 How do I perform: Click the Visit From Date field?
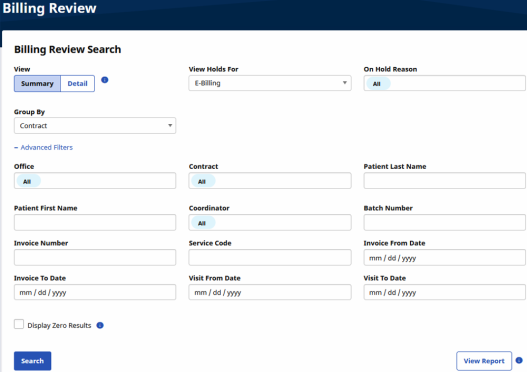pyautogui.click(x=270, y=292)
